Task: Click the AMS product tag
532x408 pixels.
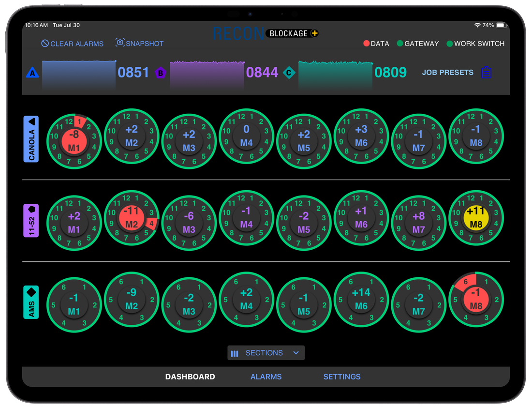Action: click(31, 302)
